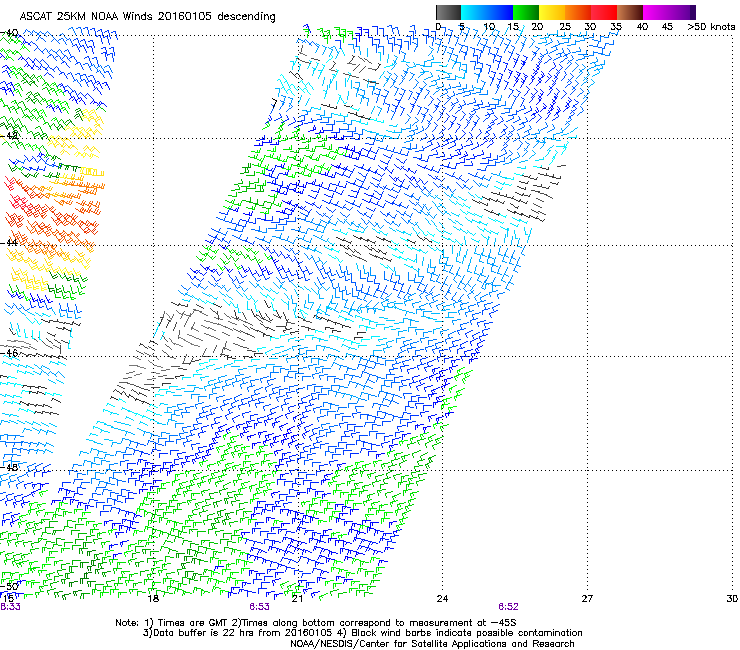Click the -42 latitude axis label
Screen dimensions: 740x650
[9, 136]
